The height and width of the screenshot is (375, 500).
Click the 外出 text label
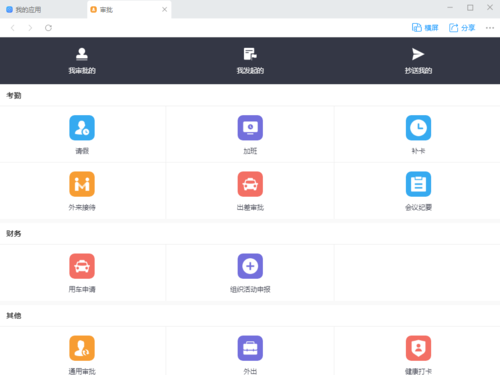point(250,371)
